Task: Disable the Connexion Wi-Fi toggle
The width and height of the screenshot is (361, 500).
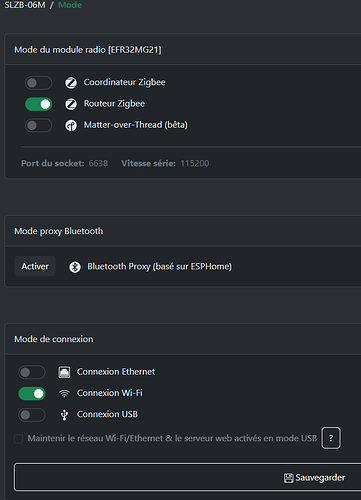Action: tap(32, 394)
